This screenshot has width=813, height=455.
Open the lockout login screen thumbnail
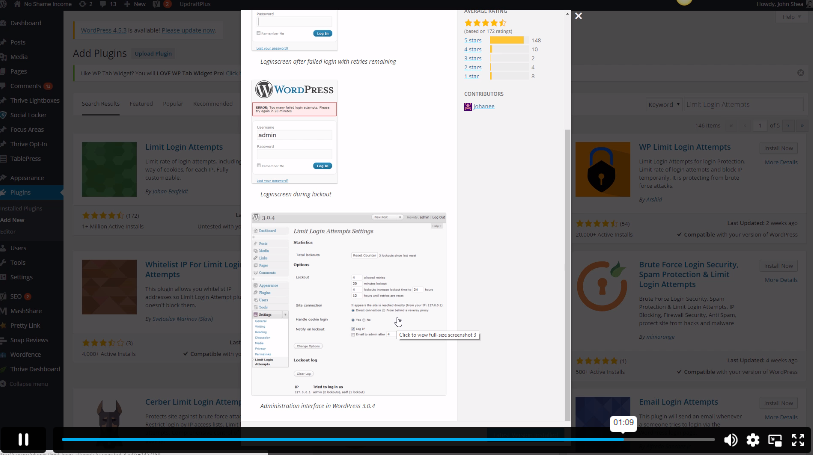(x=295, y=132)
